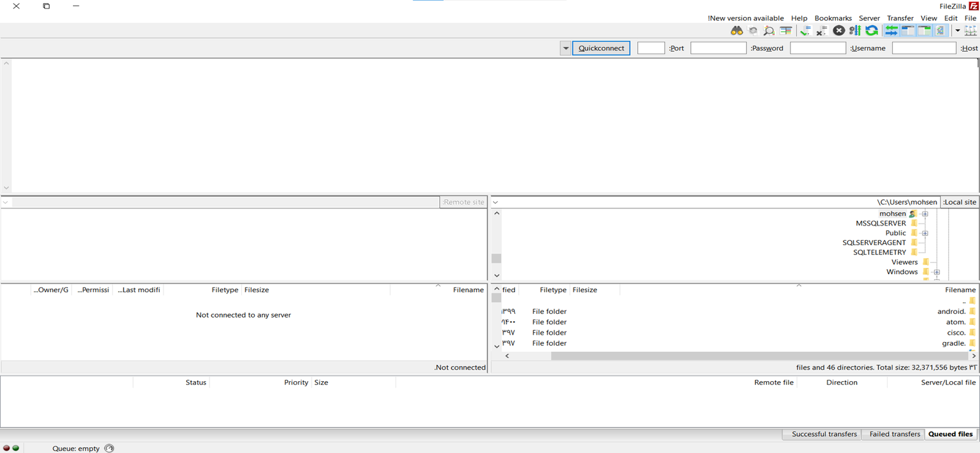Open the Remote site path dropdown
Screen dimensions: 980x453
6,202
